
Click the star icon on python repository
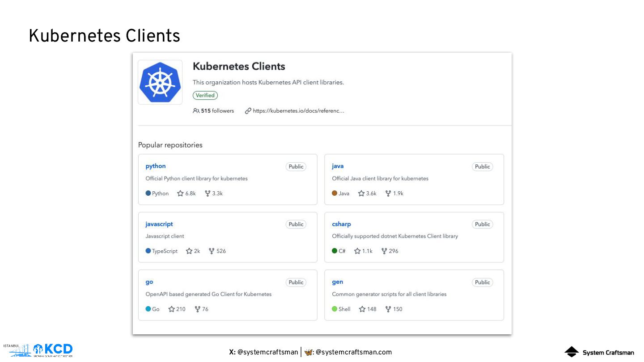pos(180,194)
